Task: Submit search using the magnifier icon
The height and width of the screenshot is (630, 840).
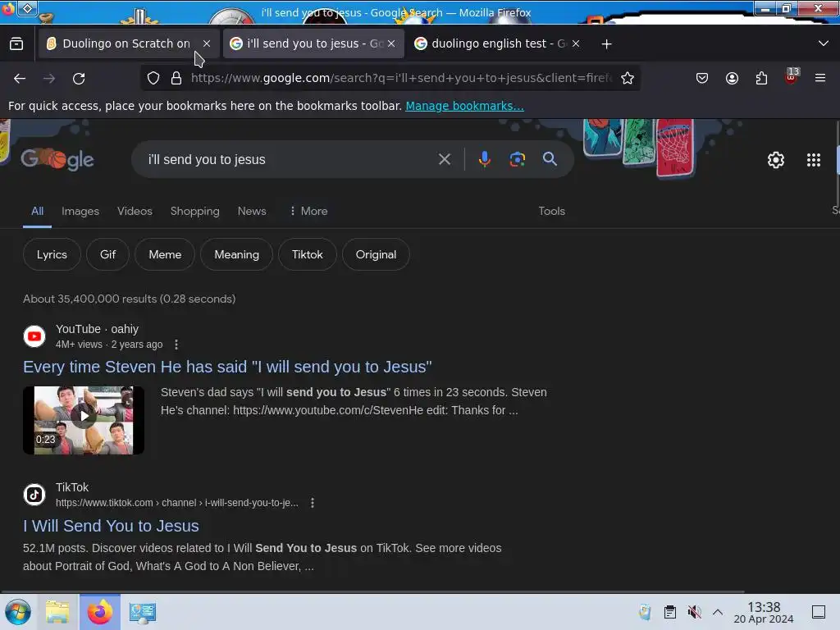Action: 550,159
